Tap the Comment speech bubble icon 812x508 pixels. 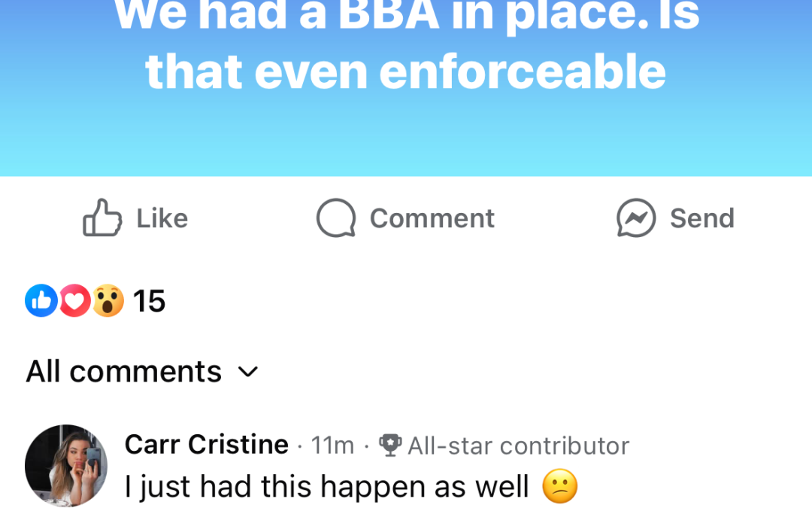click(x=335, y=218)
